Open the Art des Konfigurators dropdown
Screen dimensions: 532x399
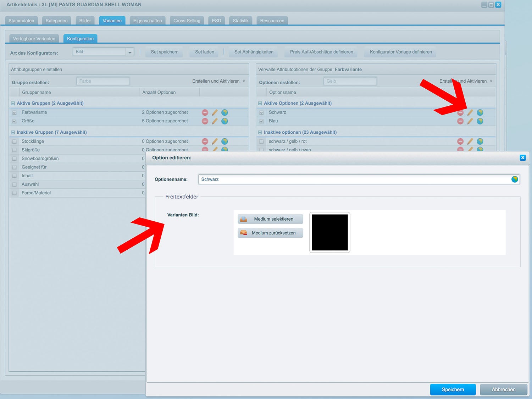coord(130,52)
